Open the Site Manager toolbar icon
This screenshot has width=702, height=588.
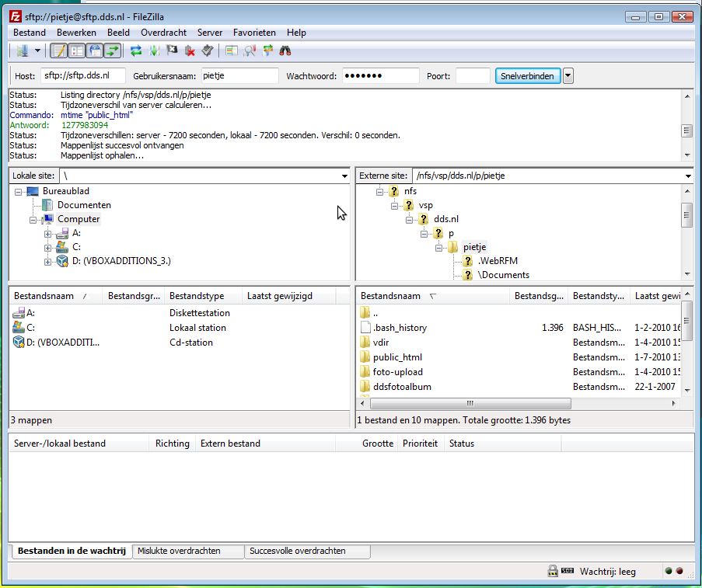pyautogui.click(x=22, y=51)
